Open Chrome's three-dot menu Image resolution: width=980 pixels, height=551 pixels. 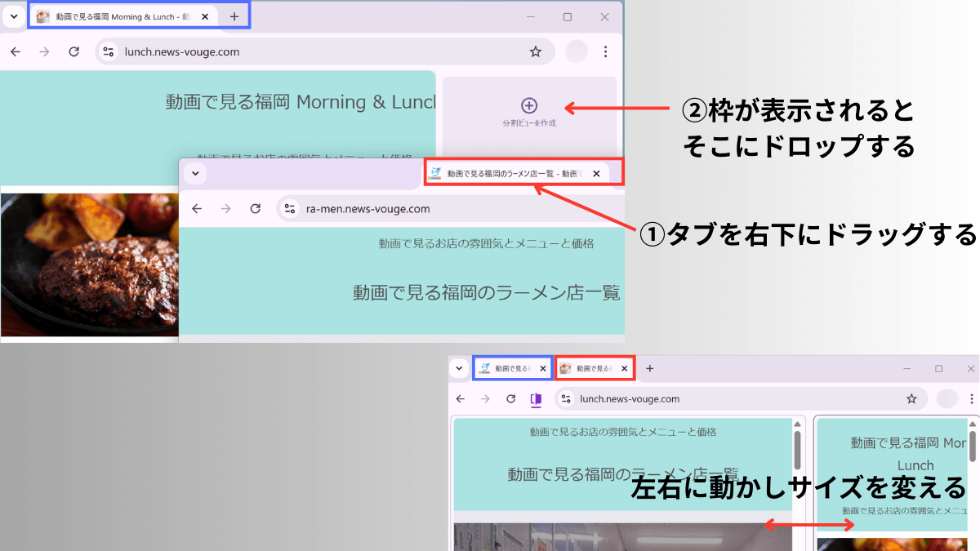pos(605,51)
